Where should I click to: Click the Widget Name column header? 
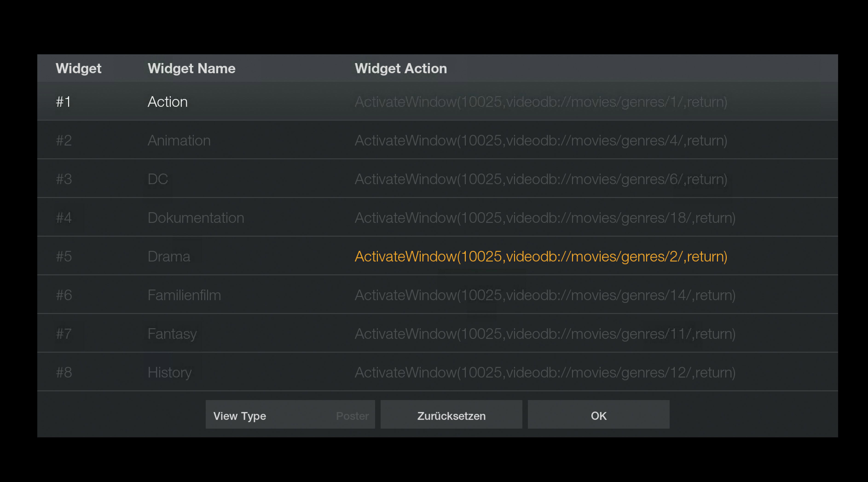[x=191, y=68]
